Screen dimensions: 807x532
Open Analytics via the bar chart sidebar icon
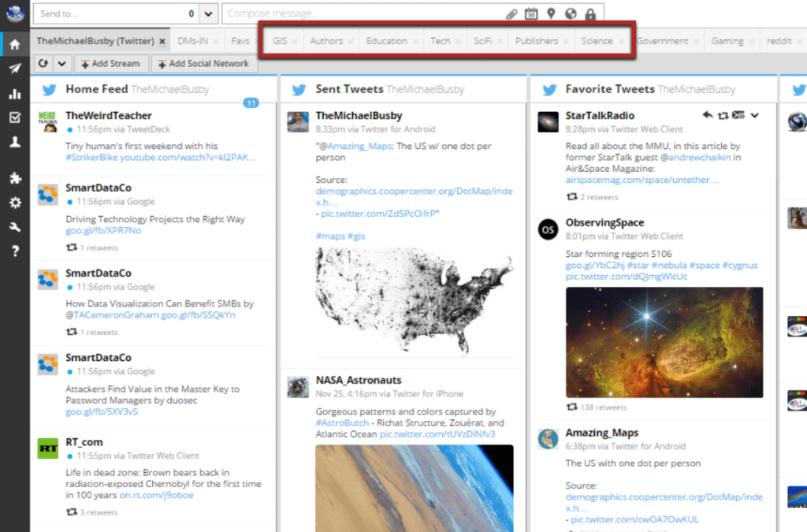tap(13, 93)
